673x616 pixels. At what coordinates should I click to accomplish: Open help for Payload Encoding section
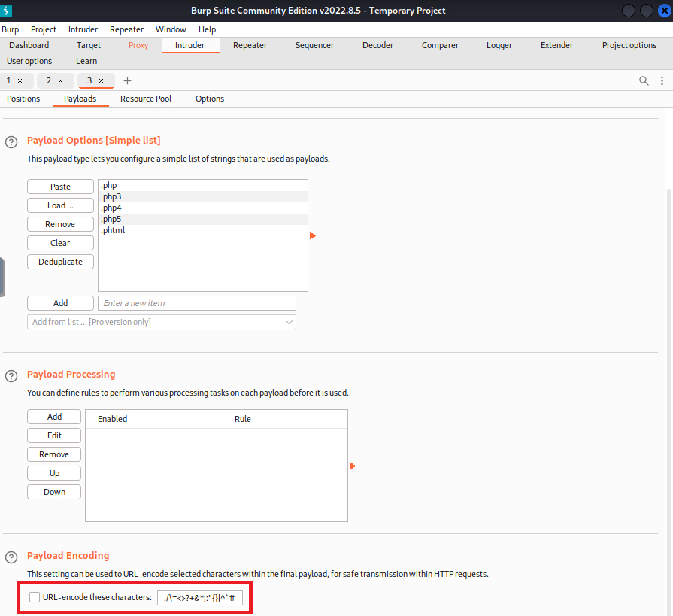11,557
